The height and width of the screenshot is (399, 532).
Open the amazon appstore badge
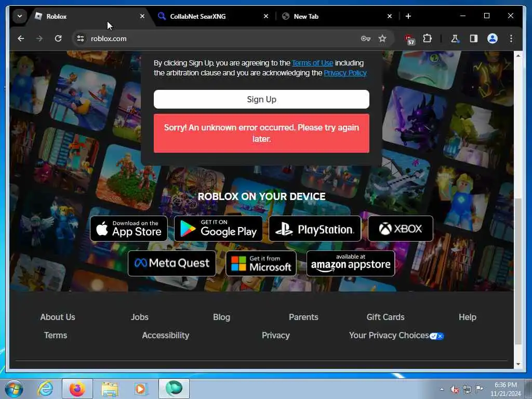pyautogui.click(x=351, y=263)
